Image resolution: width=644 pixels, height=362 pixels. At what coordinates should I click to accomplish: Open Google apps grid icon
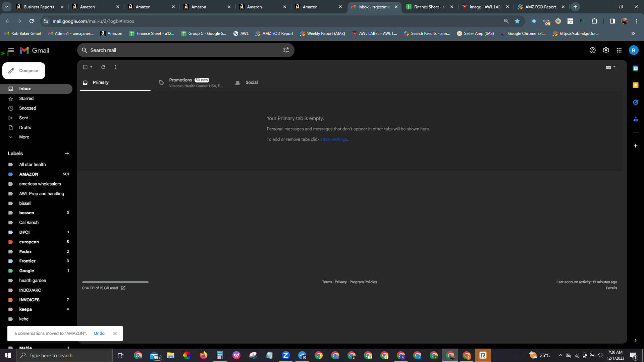[x=619, y=50]
